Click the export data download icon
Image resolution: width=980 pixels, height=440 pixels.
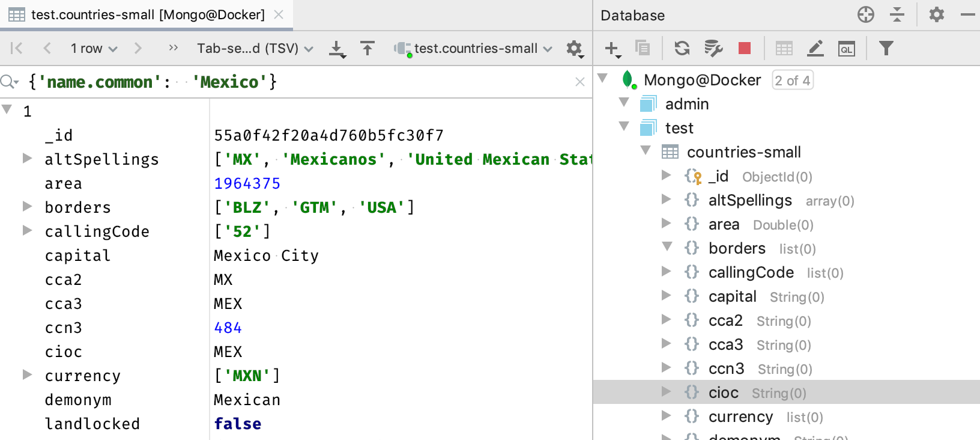pos(337,49)
